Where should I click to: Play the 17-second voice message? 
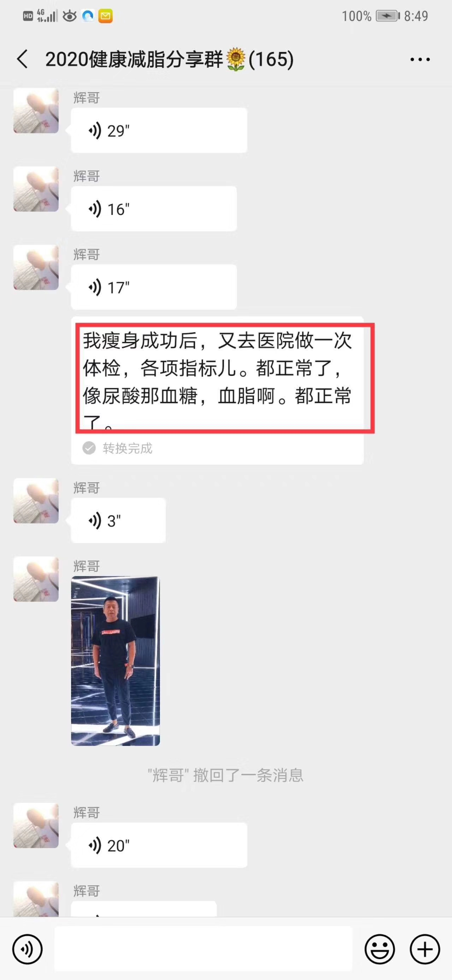[x=154, y=287]
